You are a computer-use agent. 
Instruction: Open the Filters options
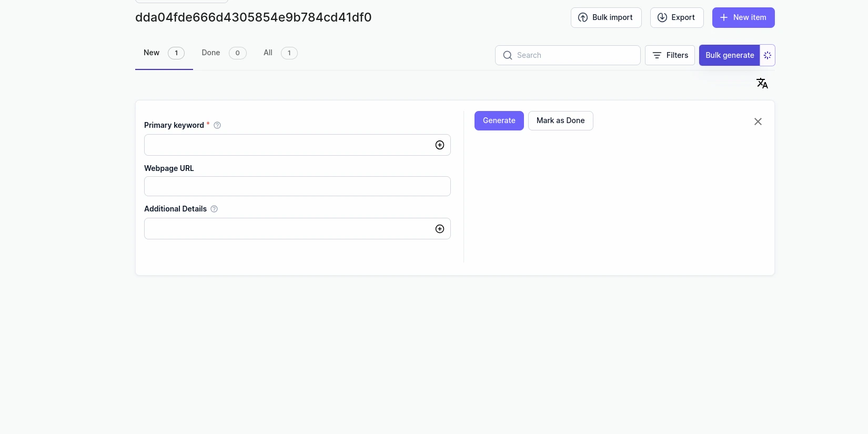tap(670, 55)
